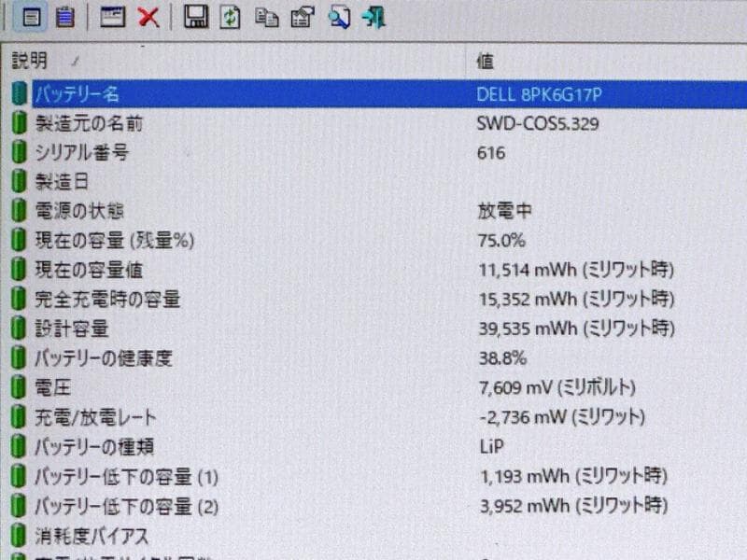Save the battery report with floppy disk icon
The height and width of the screenshot is (560, 747).
click(197, 17)
